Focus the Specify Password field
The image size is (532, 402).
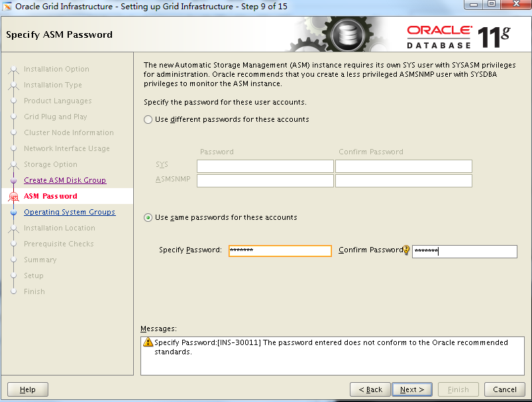click(280, 251)
